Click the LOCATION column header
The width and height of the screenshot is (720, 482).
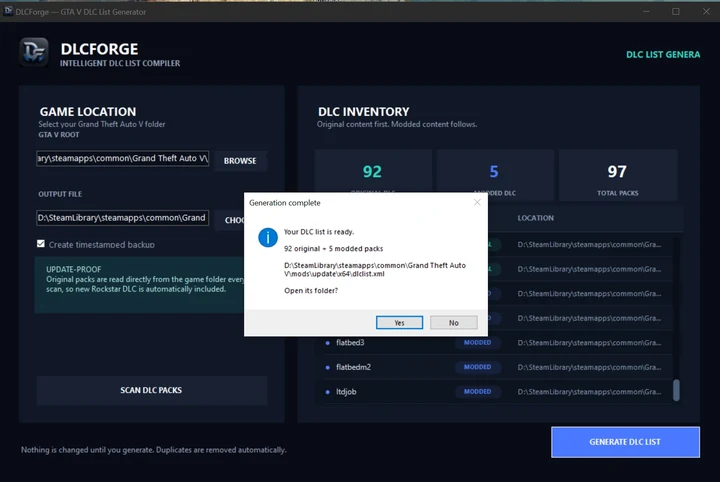pos(535,218)
